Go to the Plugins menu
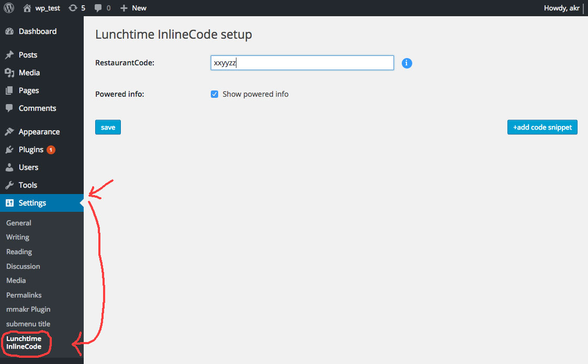This screenshot has width=588, height=364. 31,150
